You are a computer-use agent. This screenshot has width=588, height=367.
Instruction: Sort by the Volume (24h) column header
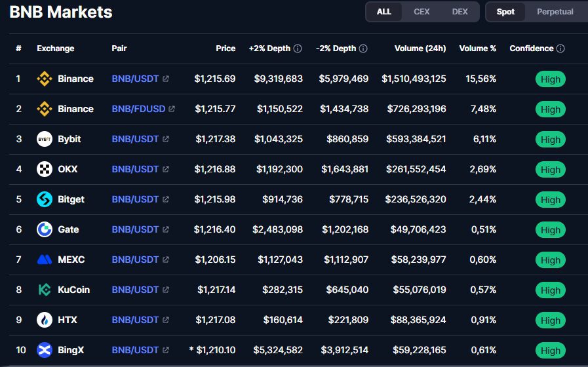click(x=420, y=48)
